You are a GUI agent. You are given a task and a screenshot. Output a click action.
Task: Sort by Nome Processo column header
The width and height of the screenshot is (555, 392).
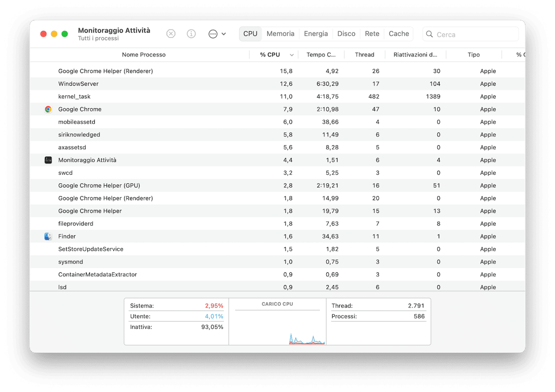pyautogui.click(x=143, y=55)
